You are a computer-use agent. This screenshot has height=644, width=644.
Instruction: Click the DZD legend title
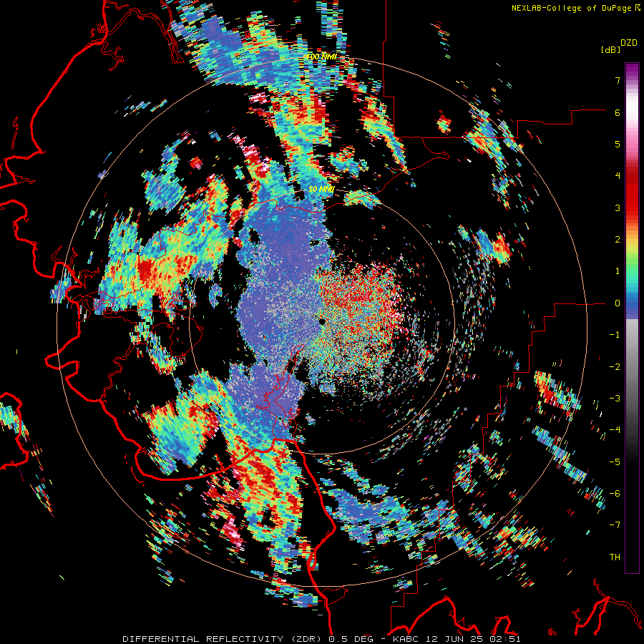click(x=629, y=43)
